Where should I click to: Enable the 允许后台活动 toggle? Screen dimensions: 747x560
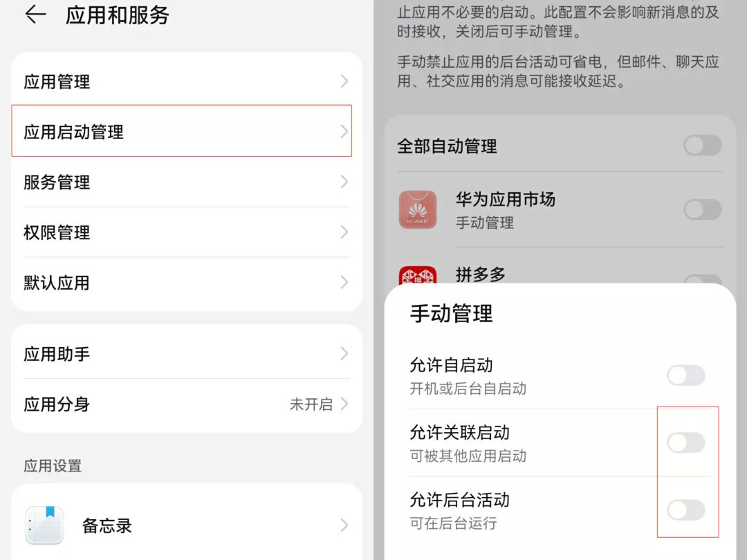point(685,510)
